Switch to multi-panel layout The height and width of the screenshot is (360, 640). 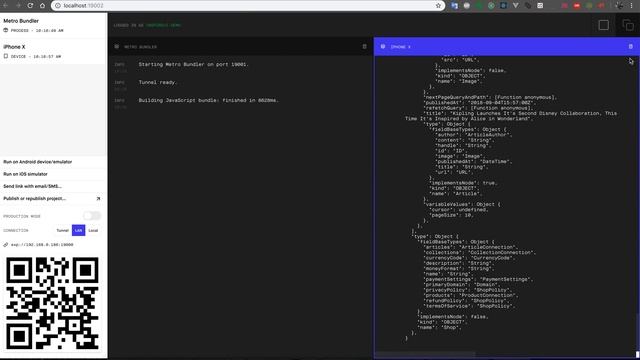click(x=628, y=25)
